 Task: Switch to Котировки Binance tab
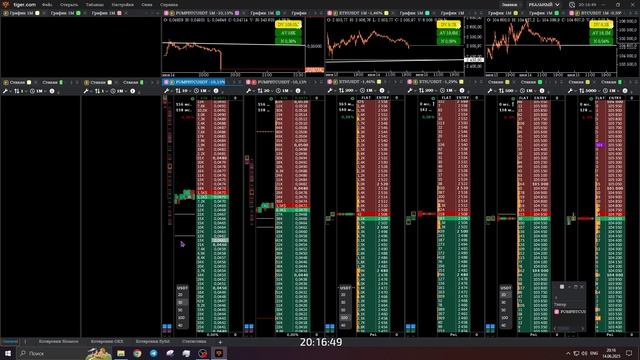click(x=59, y=342)
